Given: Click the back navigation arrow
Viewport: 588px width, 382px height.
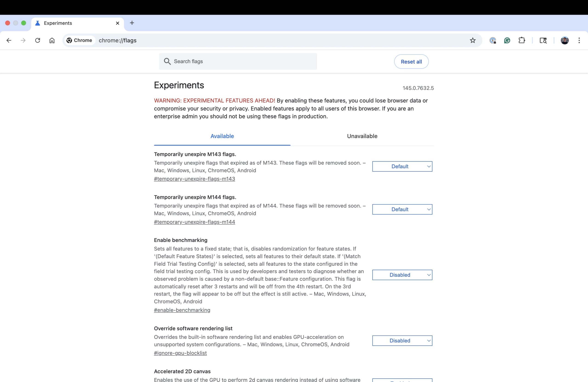Looking at the screenshot, I should click(9, 40).
